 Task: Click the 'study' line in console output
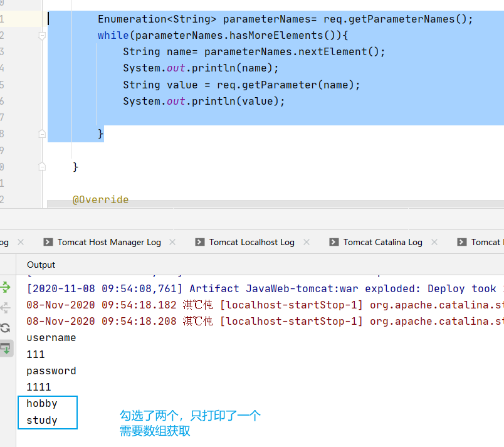(x=42, y=420)
